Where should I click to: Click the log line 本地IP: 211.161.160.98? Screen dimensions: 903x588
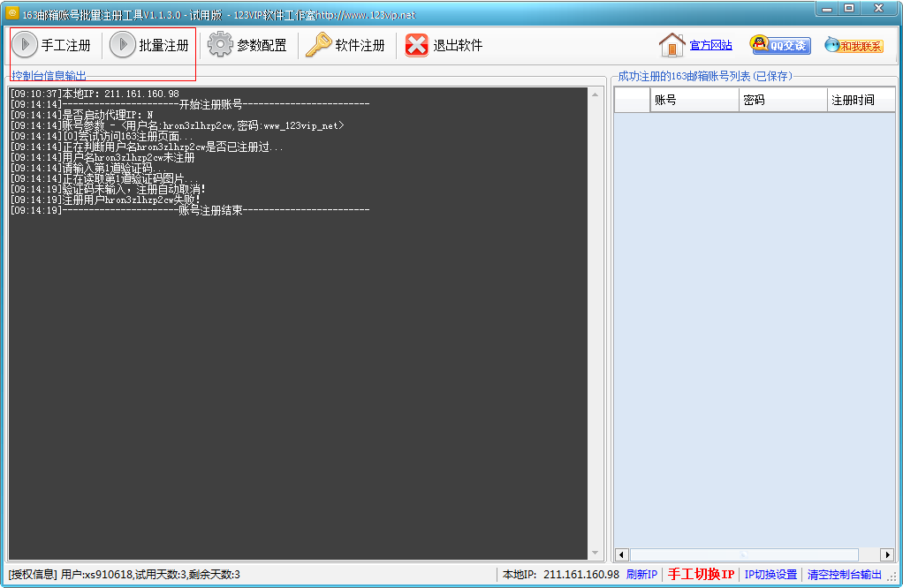(95, 94)
